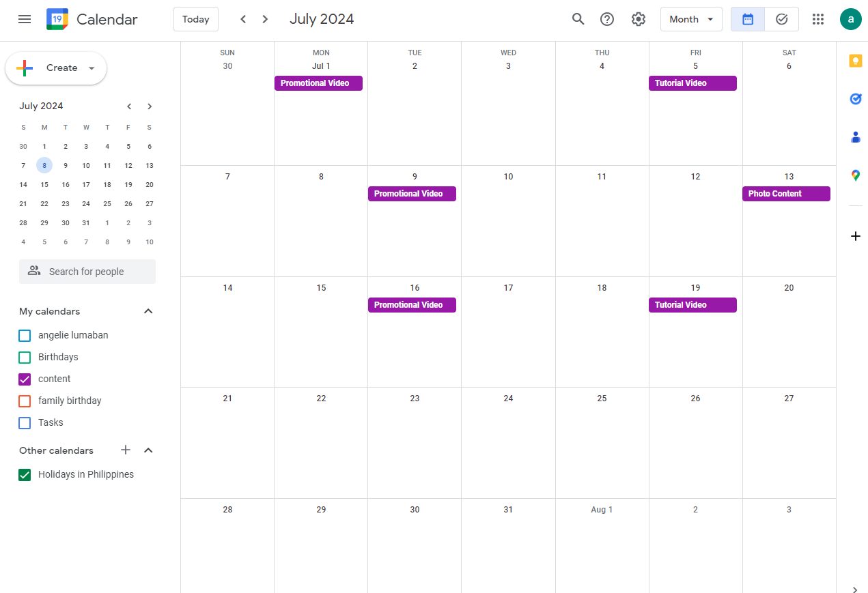
Task: Click the Google Calendar logo
Action: point(57,19)
